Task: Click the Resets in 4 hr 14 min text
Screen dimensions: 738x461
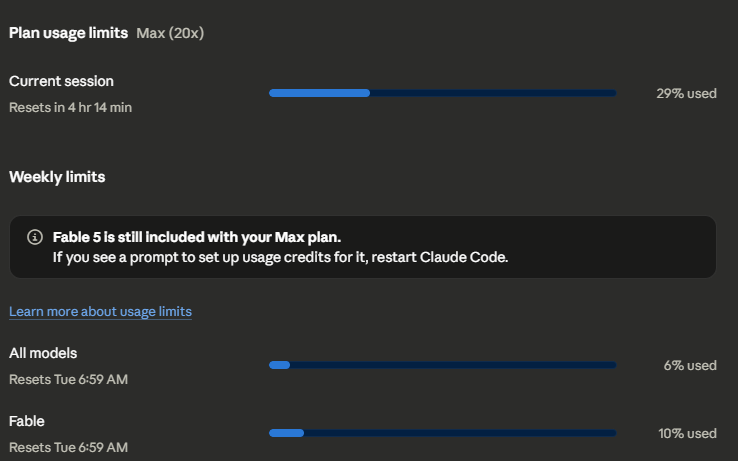Action: [70, 107]
